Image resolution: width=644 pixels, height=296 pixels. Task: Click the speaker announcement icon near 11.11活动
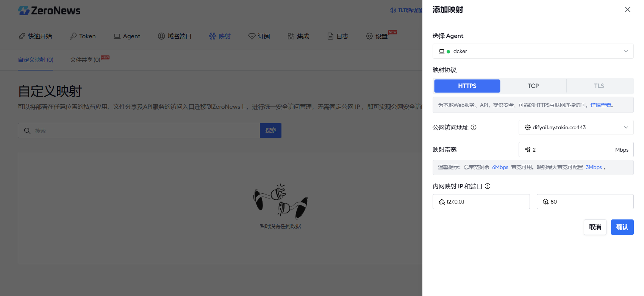(x=393, y=10)
